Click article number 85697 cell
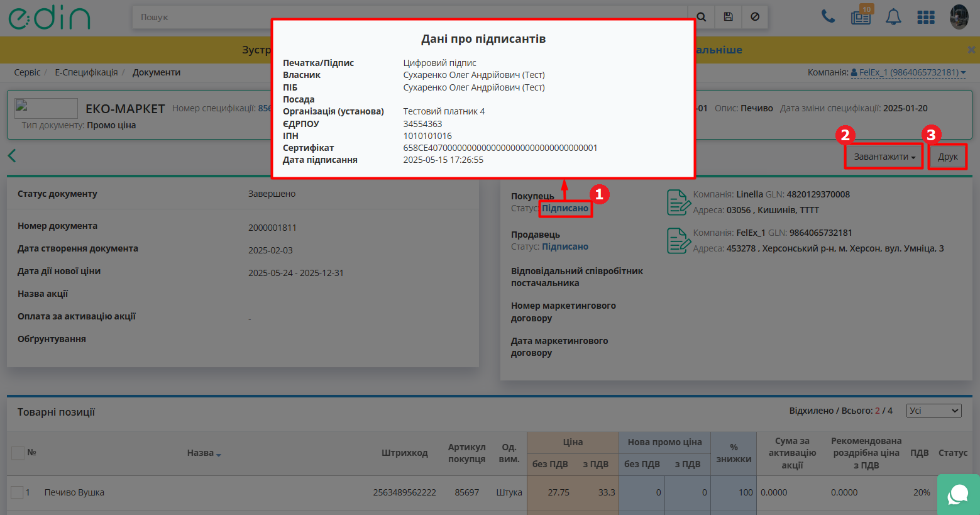 click(x=467, y=492)
